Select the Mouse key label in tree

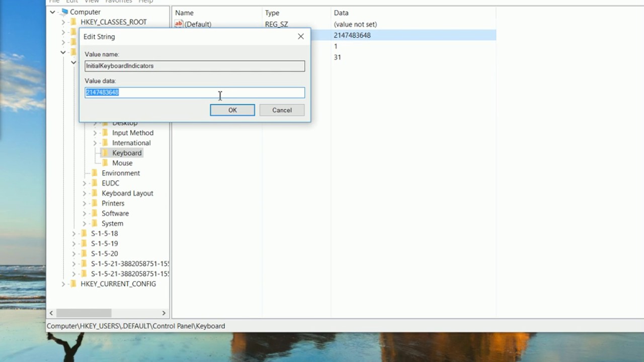coord(122,163)
